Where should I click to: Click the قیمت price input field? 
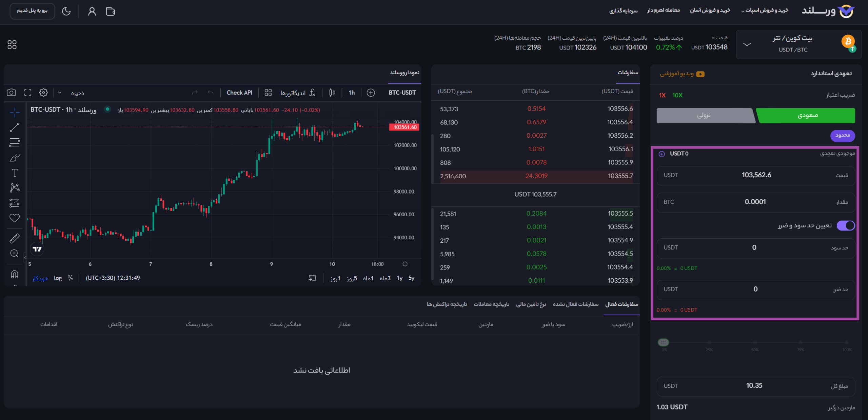(x=756, y=175)
